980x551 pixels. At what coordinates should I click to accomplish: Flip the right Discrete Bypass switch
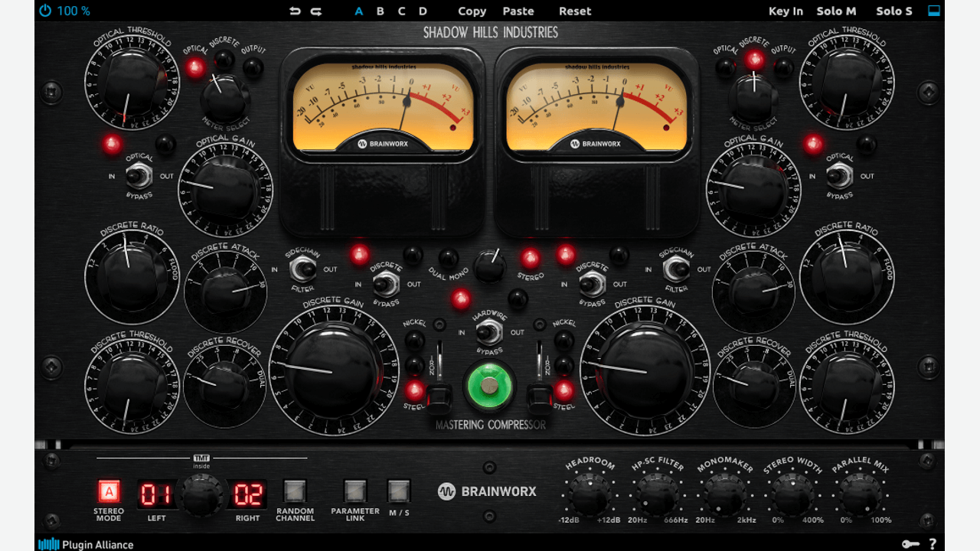pyautogui.click(x=592, y=285)
